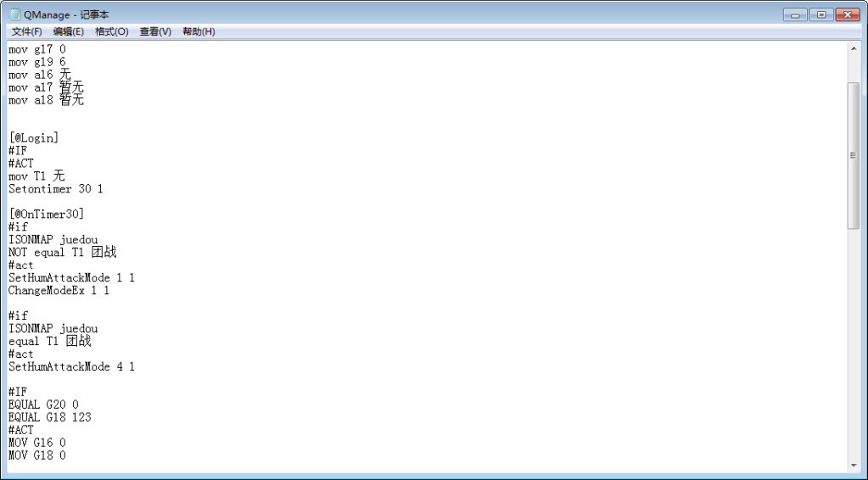The image size is (868, 480).
Task: Click the line "SetHumAttackMode 4 1"
Action: click(x=71, y=367)
